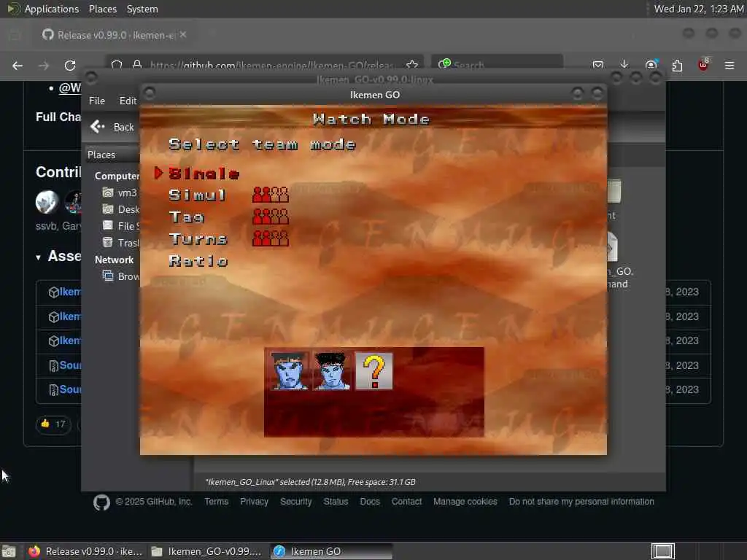Click GitHub logo in footer
Screen dimensions: 747x560
(x=101, y=502)
